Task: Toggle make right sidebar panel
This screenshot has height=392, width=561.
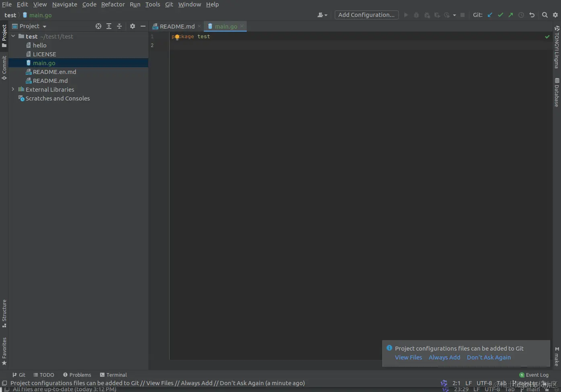Action: point(557,357)
